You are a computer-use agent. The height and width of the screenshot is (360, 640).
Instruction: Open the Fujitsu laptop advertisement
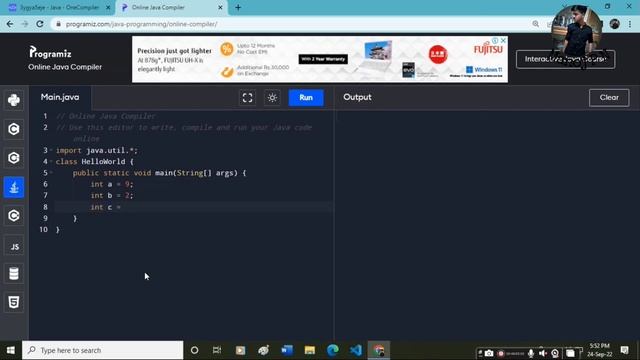(x=320, y=59)
